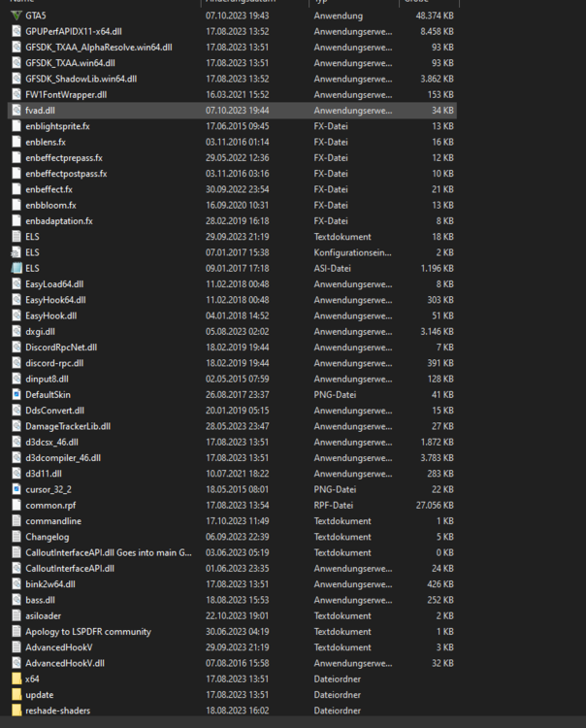Click the cursor_32_2 PNG file icon
Image resolution: width=586 pixels, height=728 pixels.
pos(16,489)
